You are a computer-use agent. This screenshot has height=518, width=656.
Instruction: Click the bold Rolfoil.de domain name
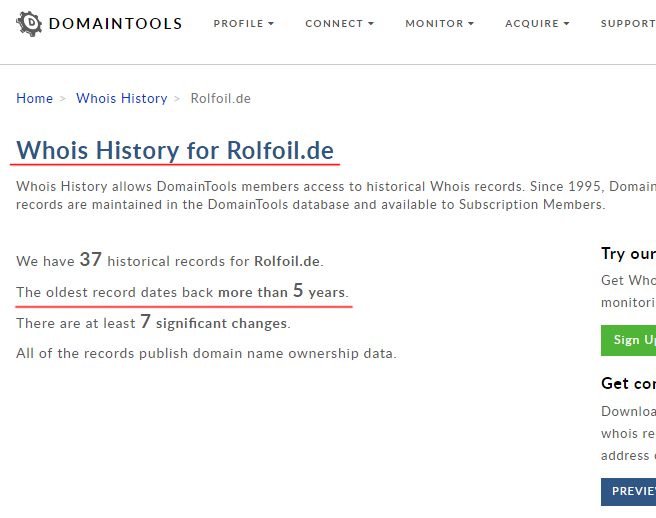point(287,261)
